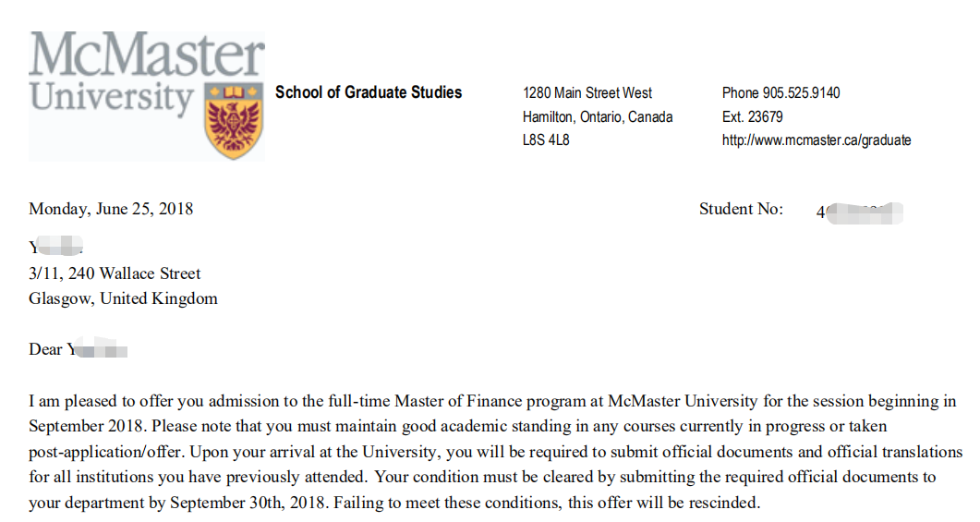Click the Dear salutation line

78,349
